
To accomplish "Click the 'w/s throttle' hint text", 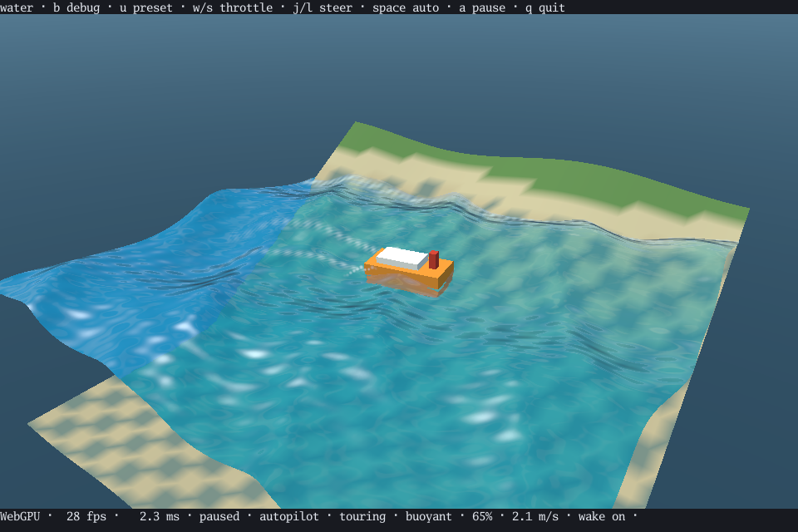I will 233,7.
